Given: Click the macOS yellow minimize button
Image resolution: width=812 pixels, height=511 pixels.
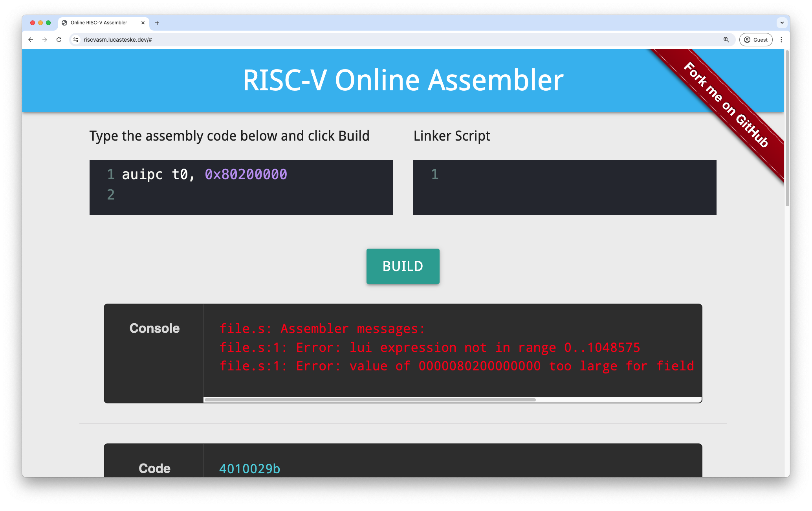Looking at the screenshot, I should [x=40, y=23].
